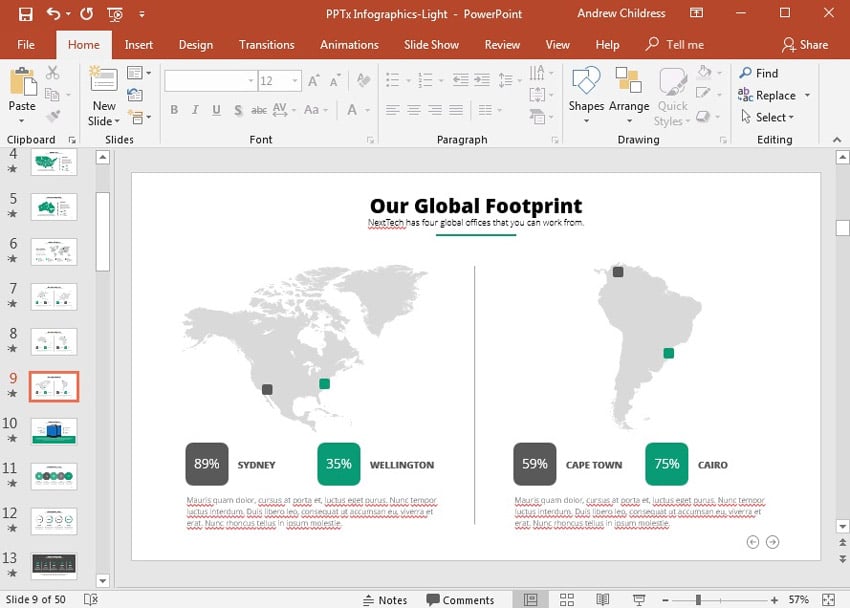Open Reading View from status bar
The height and width of the screenshot is (608, 850).
point(603,600)
